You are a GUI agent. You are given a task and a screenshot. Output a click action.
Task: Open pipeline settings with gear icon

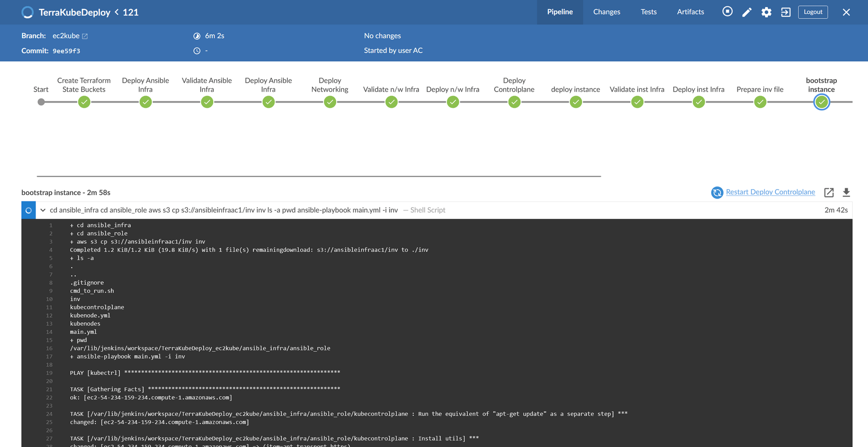coord(766,12)
